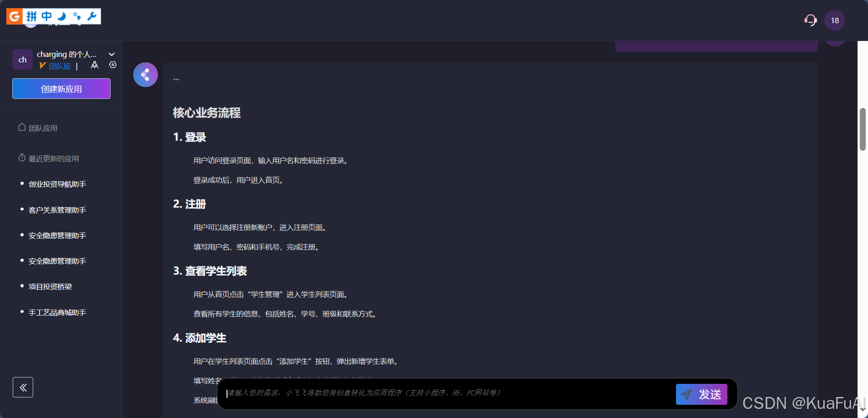Click the workspace name charging 的个人...
The height and width of the screenshot is (418, 868).
click(x=66, y=54)
